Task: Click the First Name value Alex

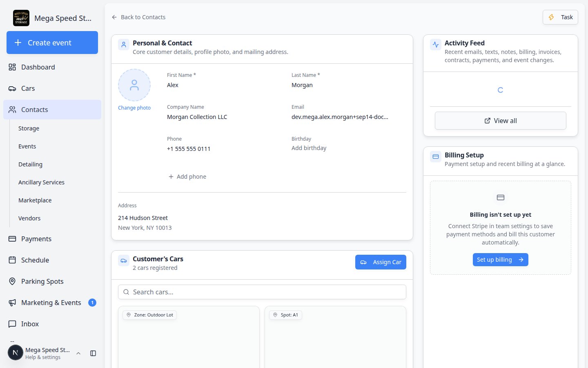Action: point(173,85)
